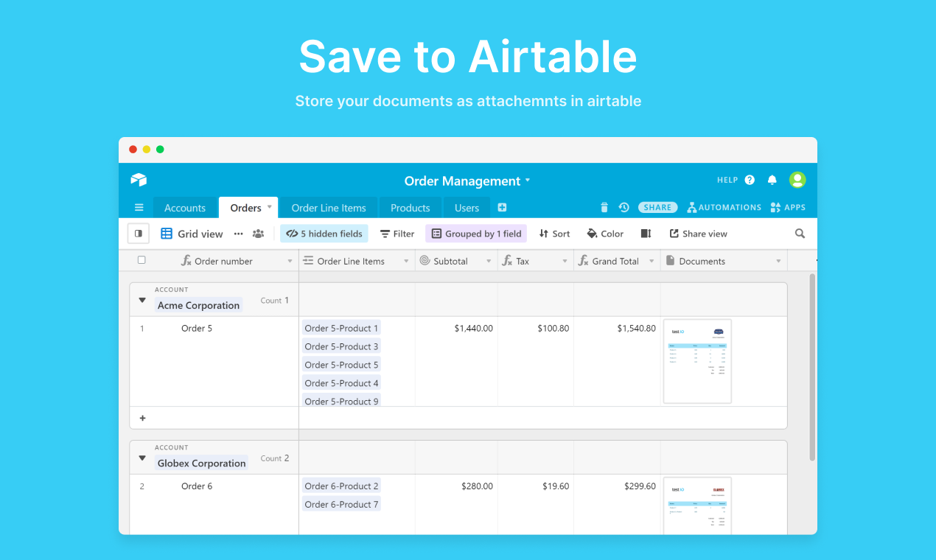The width and height of the screenshot is (936, 560).
Task: Click the SHARE button
Action: [x=658, y=208]
